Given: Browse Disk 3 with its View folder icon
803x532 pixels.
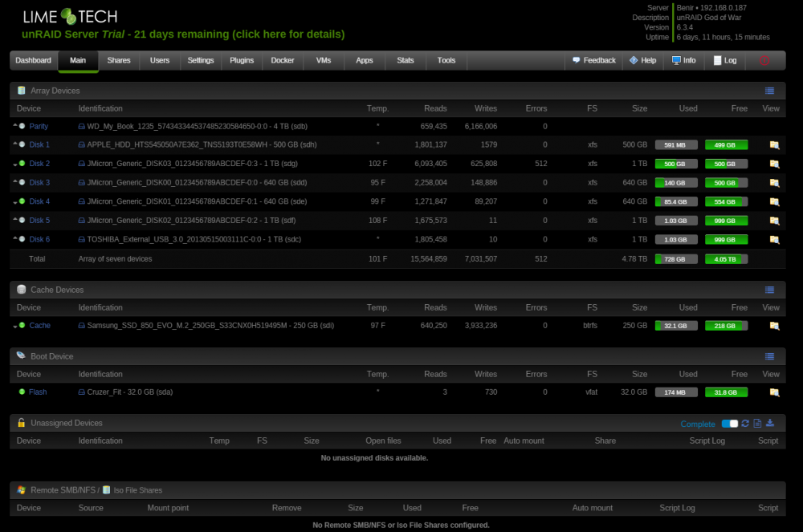Looking at the screenshot, I should (x=774, y=183).
